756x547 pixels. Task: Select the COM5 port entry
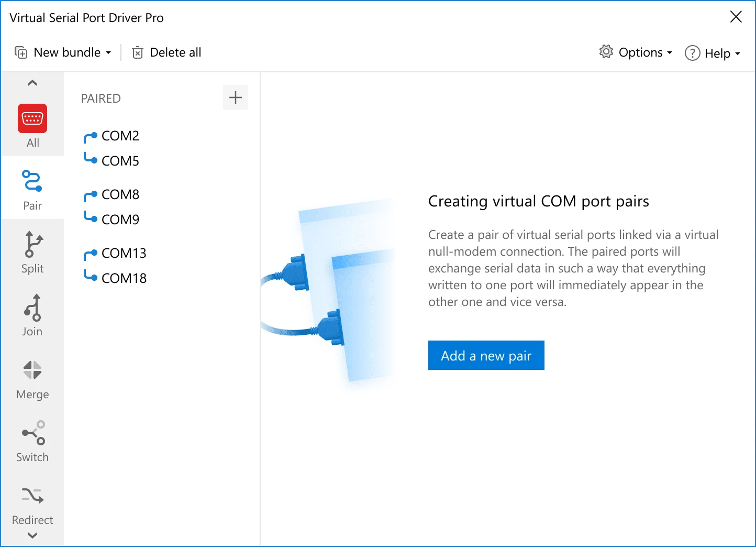120,161
